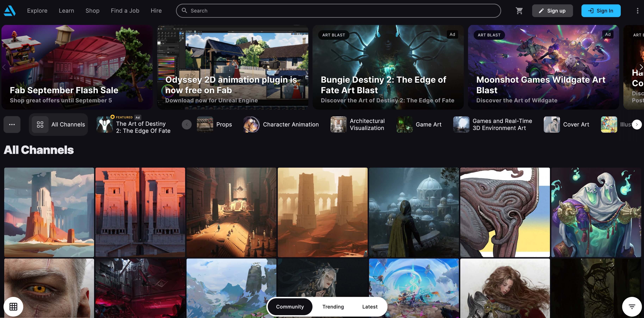Image resolution: width=644 pixels, height=318 pixels.
Task: Open the Bungie Destiny 2 Art Blast banner
Action: [x=388, y=67]
